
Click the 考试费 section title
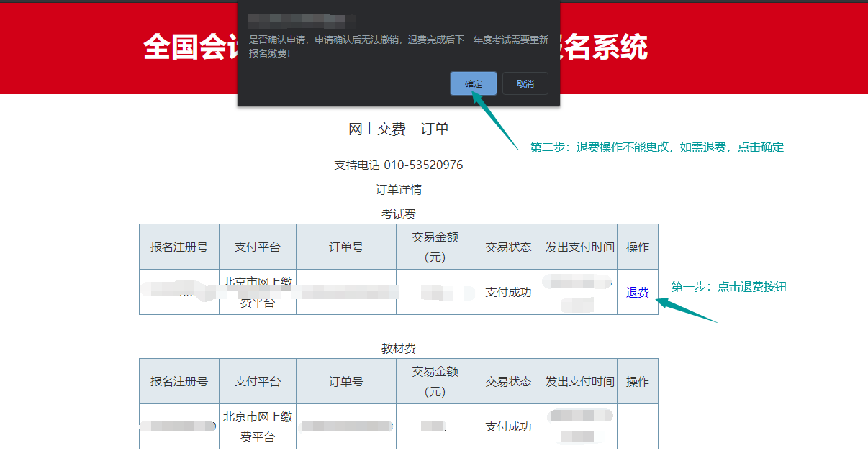pos(397,213)
